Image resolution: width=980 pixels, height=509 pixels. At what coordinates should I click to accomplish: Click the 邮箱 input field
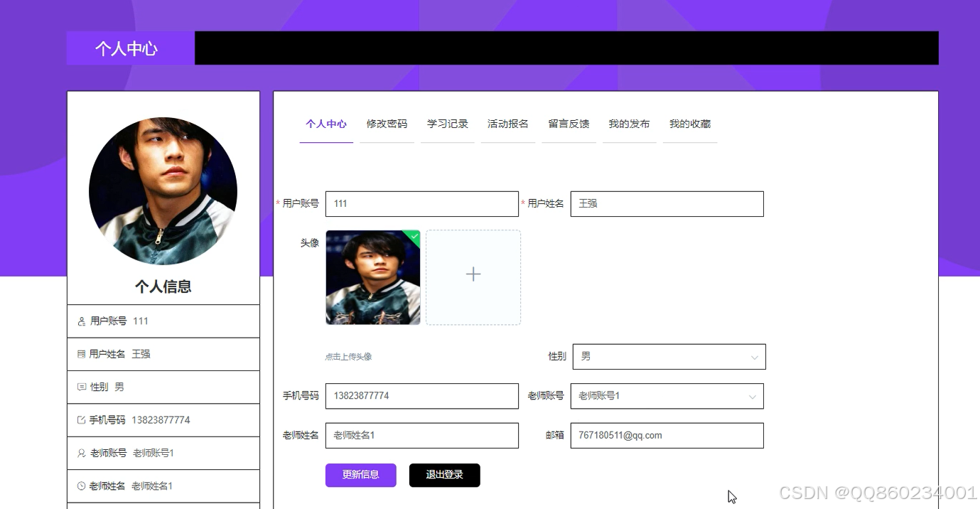pyautogui.click(x=667, y=436)
